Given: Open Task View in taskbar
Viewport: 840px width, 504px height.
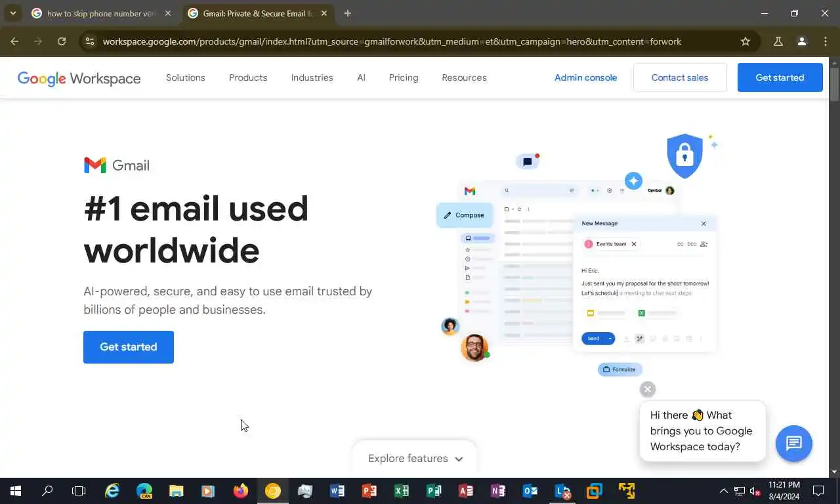Looking at the screenshot, I should (79, 491).
